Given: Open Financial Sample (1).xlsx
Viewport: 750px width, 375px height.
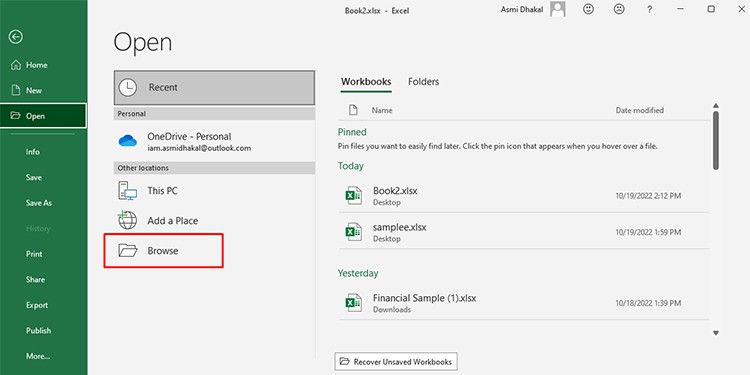Looking at the screenshot, I should click(524, 303).
